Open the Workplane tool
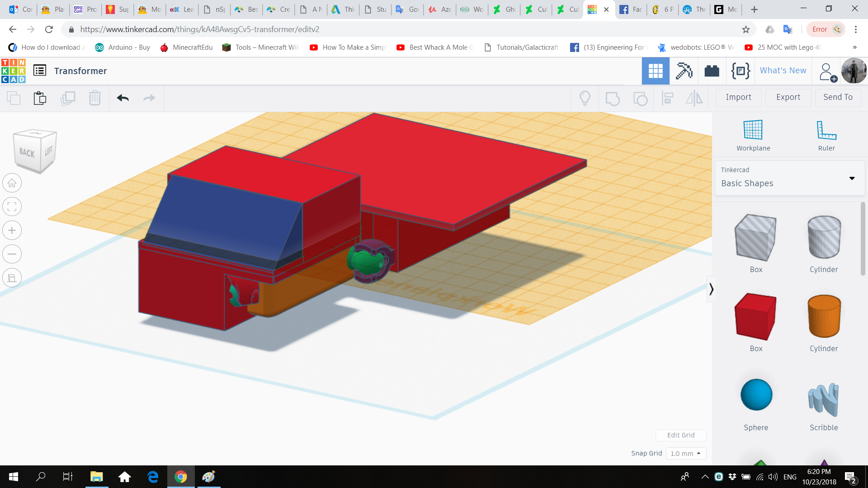The image size is (868, 488). [753, 135]
